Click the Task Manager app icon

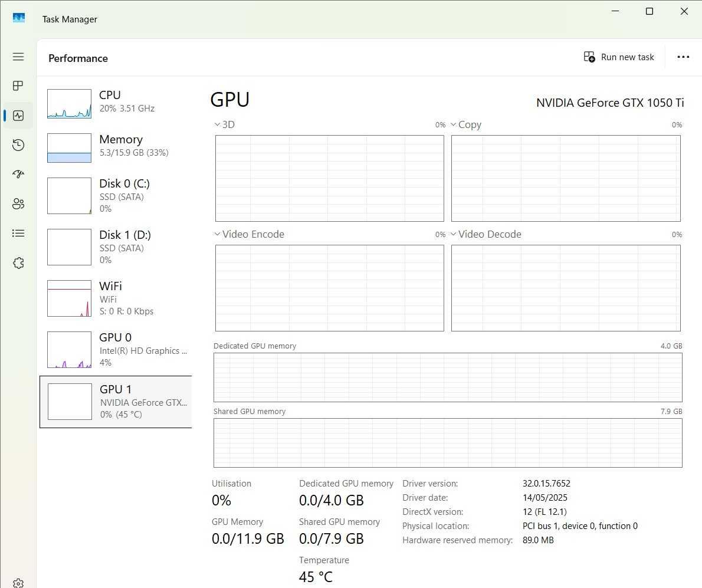[x=19, y=18]
